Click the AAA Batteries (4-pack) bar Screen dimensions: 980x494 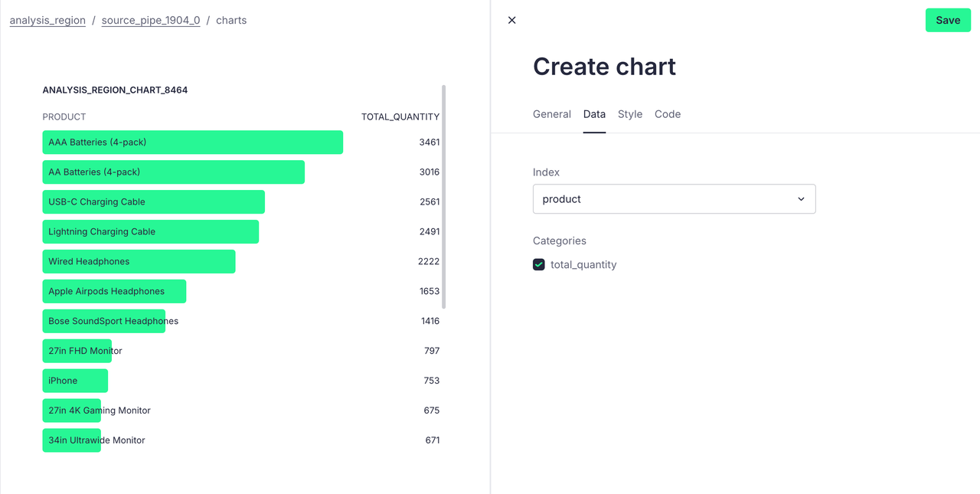(x=192, y=142)
